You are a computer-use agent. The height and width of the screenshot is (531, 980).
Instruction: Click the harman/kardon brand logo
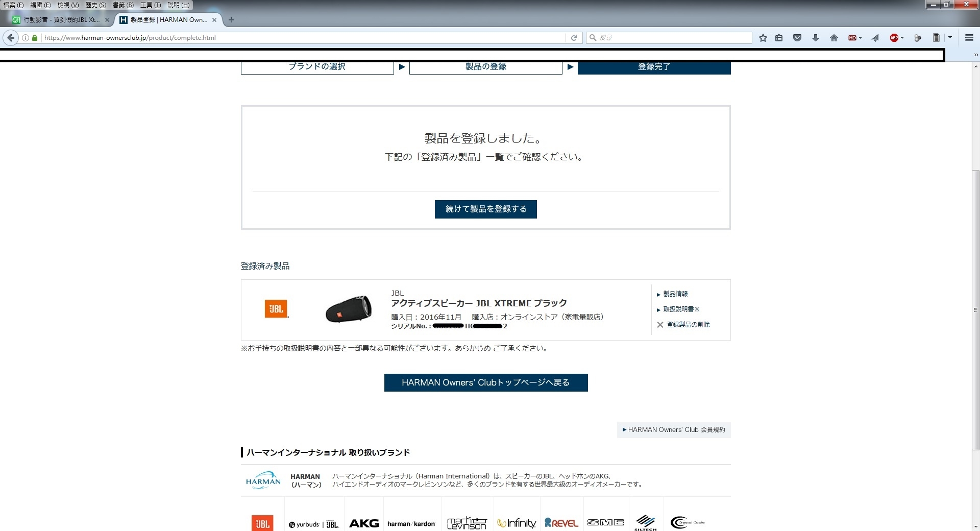tap(411, 524)
